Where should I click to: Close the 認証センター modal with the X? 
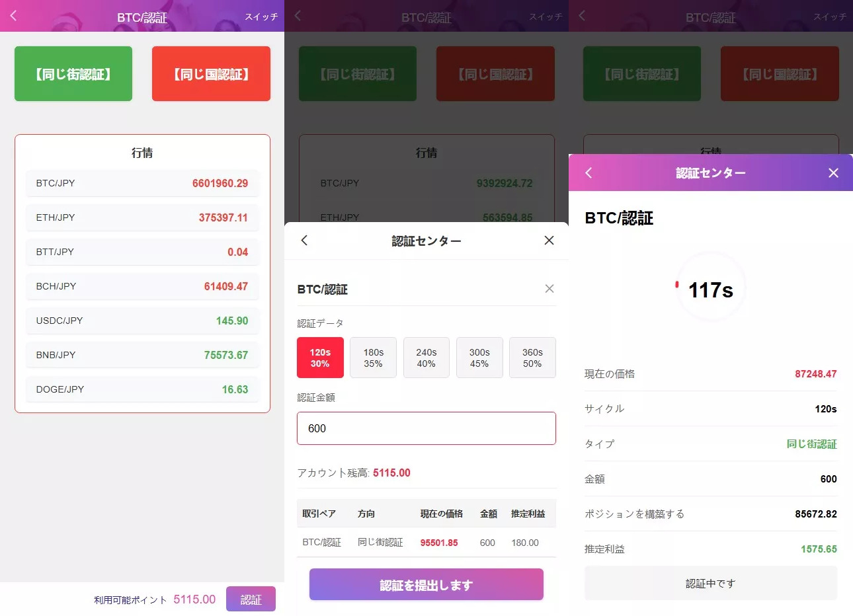coord(549,241)
